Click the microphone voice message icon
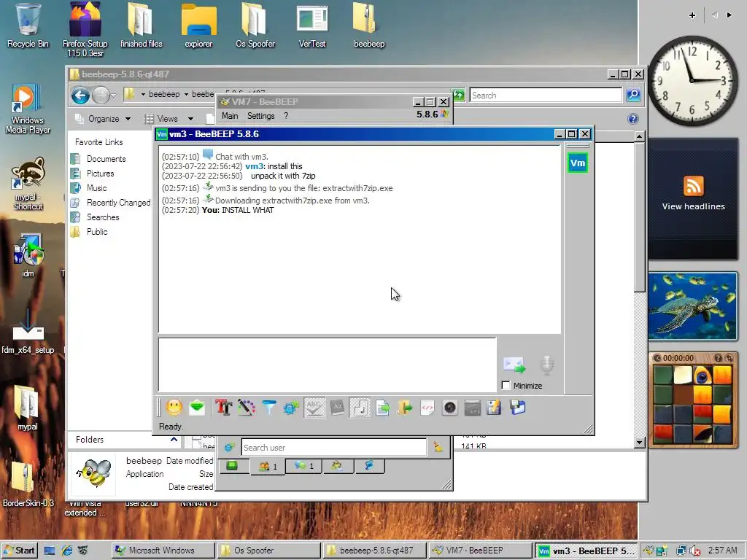The height and width of the screenshot is (560, 747). 546,365
